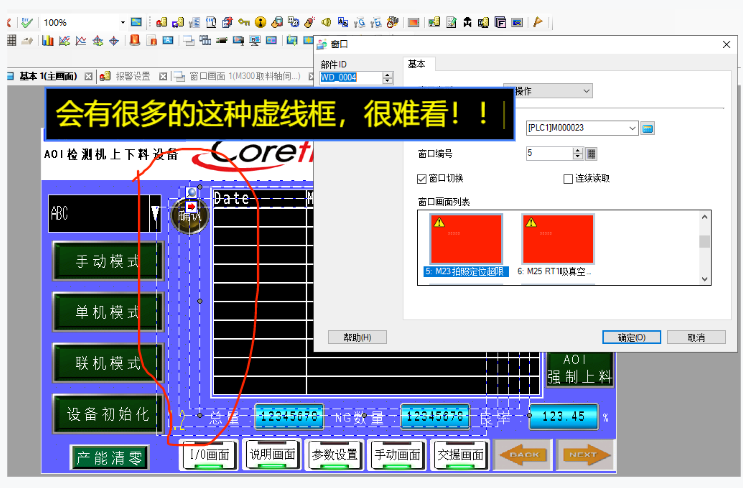Select the 基本 tab in the dialog
This screenshot has height=488, width=743.
[416, 64]
